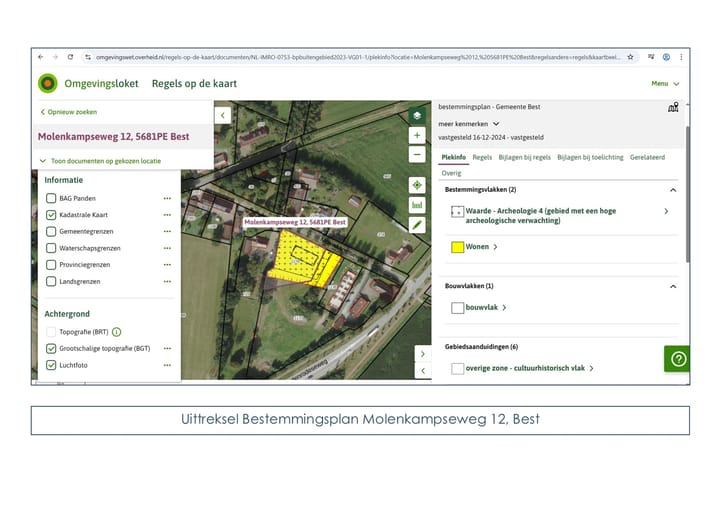The image size is (720, 509).
Task: Open the Menu dropdown in header
Action: point(665,84)
